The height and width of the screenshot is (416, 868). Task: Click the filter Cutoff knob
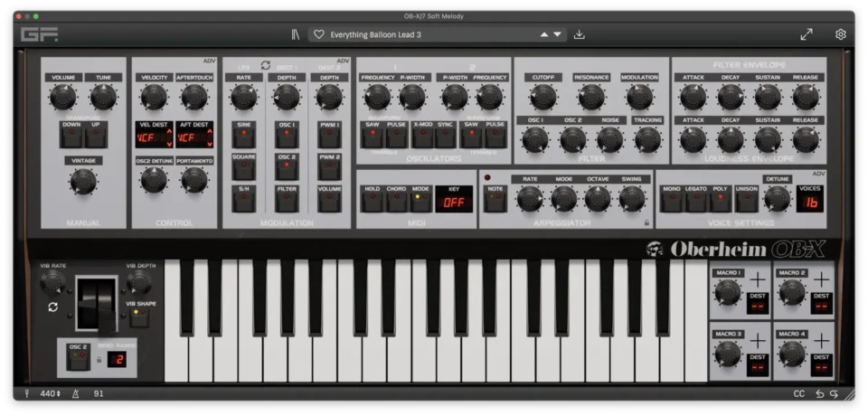coord(542,97)
